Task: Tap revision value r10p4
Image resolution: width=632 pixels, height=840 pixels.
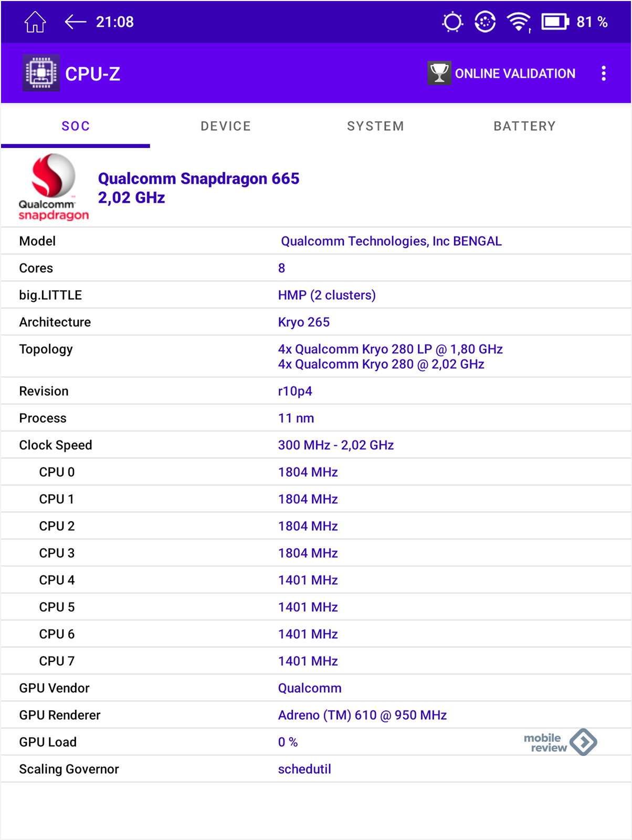Action: coord(294,391)
